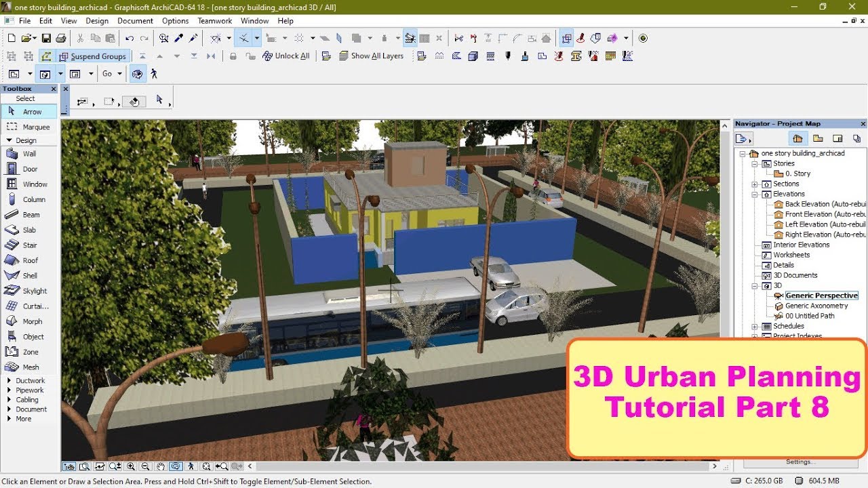Choose the Column tool
868x488 pixels.
[30, 200]
